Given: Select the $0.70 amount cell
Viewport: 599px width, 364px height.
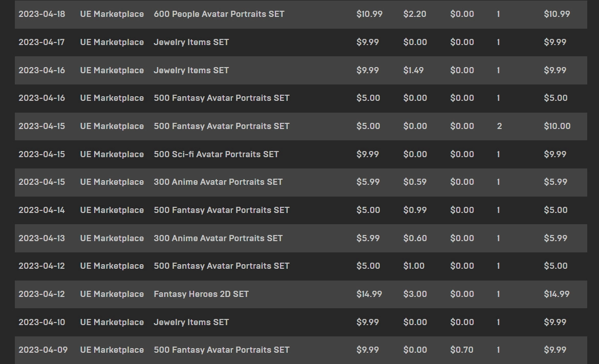Looking at the screenshot, I should [x=462, y=350].
